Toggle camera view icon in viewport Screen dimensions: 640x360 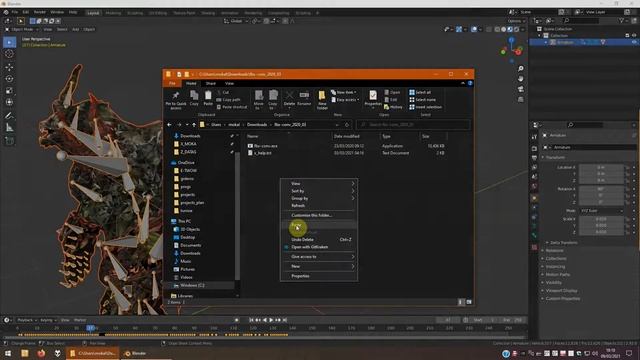pyautogui.click(x=520, y=89)
